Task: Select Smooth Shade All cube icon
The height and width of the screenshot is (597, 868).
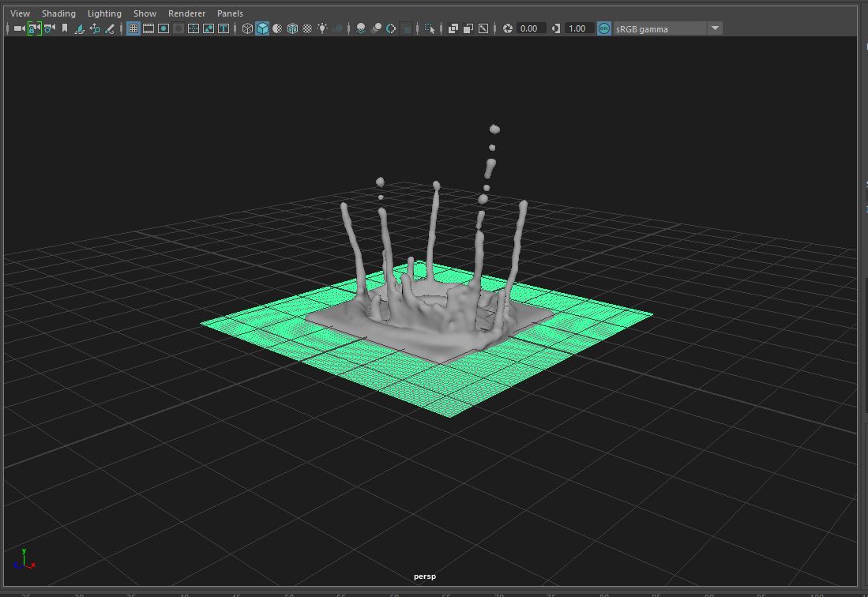Action: [262, 28]
